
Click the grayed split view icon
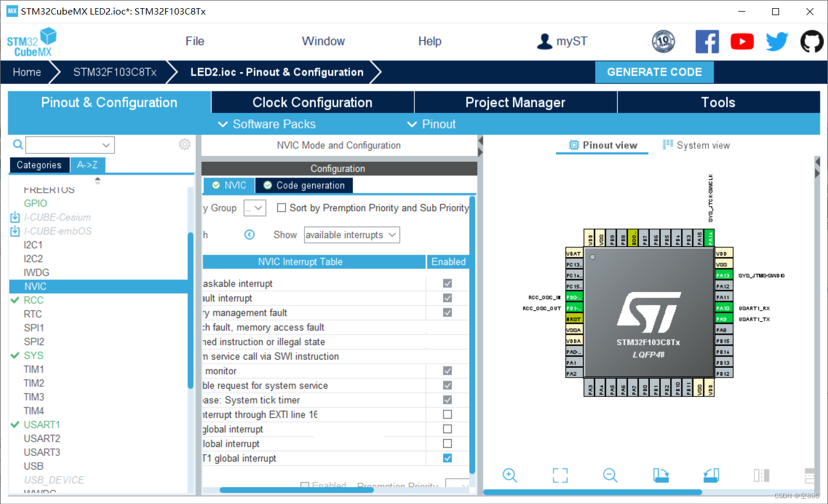(x=761, y=475)
